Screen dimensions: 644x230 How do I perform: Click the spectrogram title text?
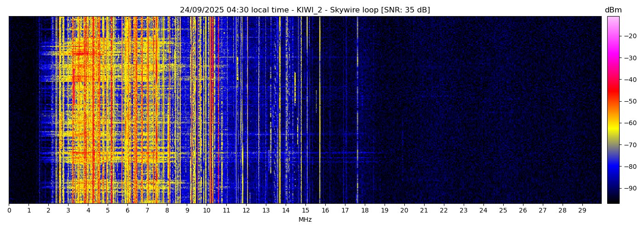[x=305, y=10]
